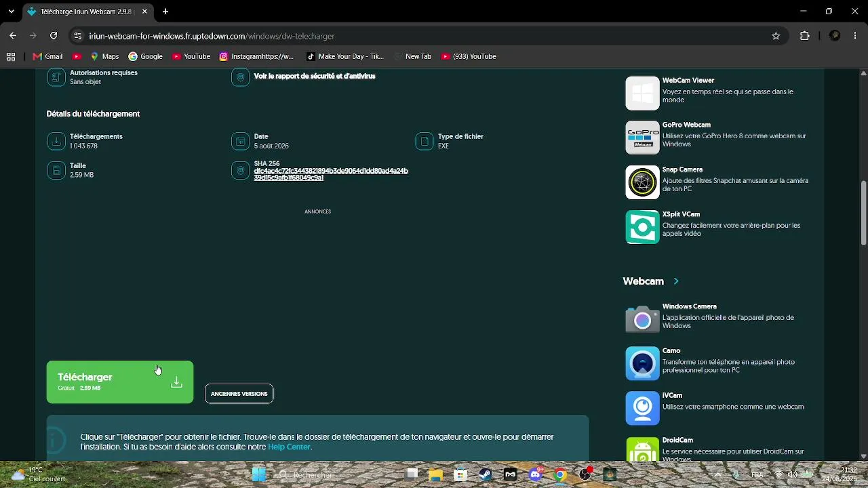868x488 pixels.
Task: Click the "Détails du téléchargement" heading
Action: click(x=93, y=114)
